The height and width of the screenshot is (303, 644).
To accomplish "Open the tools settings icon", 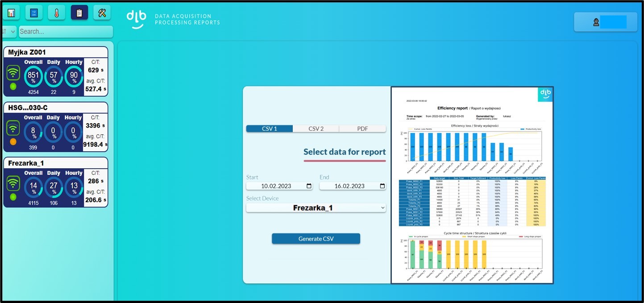I will pos(102,12).
